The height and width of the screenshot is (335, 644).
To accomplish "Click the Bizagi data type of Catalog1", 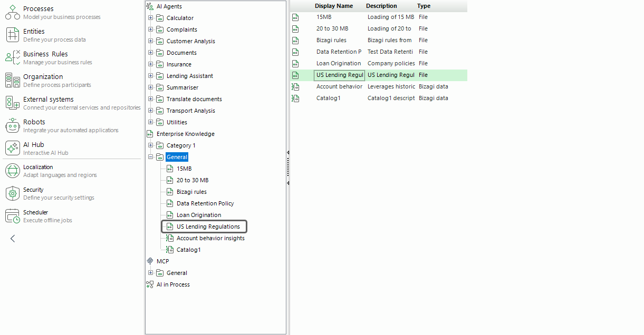I will [434, 98].
